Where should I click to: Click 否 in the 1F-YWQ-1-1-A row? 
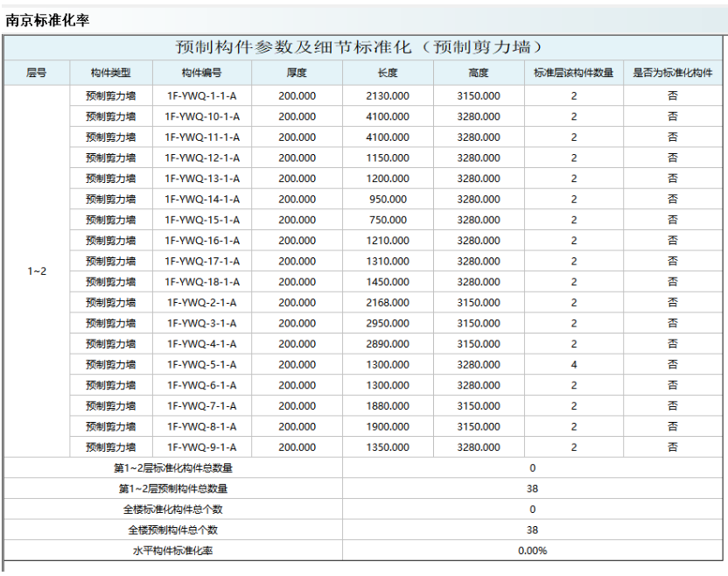673,95
